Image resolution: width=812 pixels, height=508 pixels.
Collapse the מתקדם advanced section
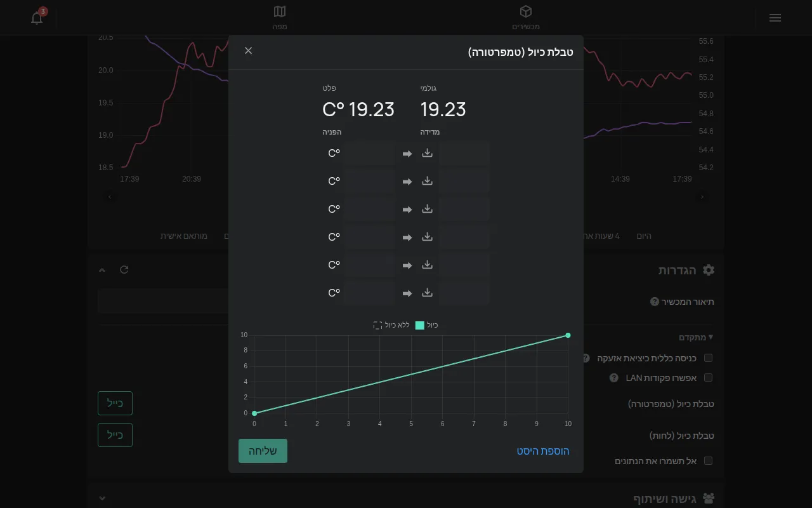click(697, 337)
